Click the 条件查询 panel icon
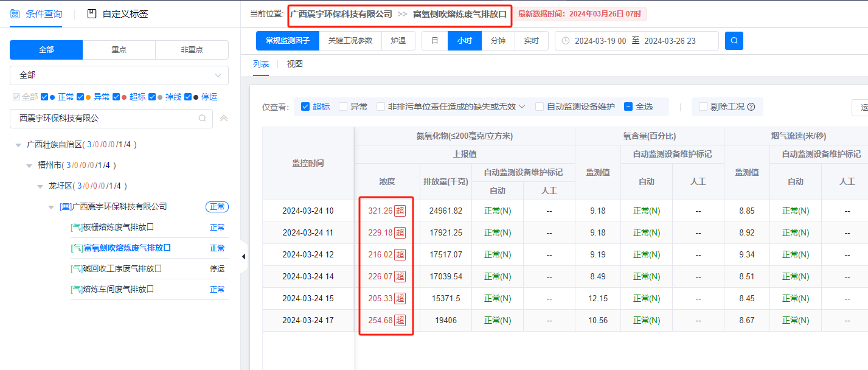The image size is (868, 370). click(x=15, y=13)
